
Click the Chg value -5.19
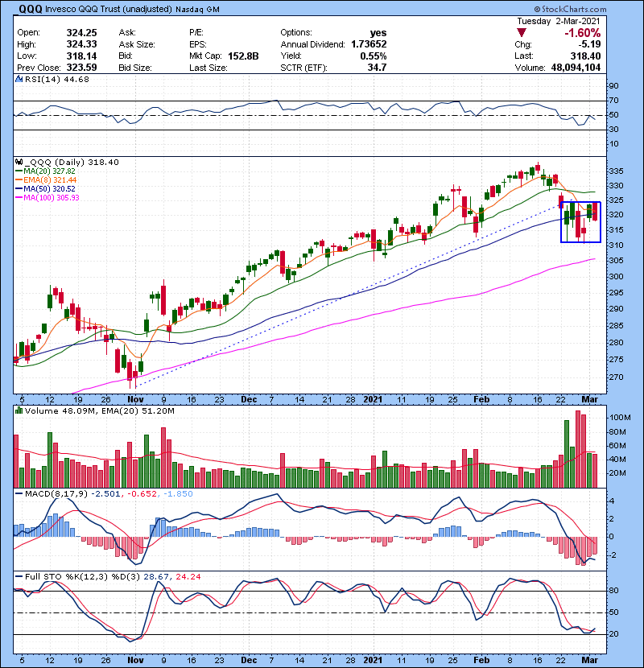(x=589, y=44)
